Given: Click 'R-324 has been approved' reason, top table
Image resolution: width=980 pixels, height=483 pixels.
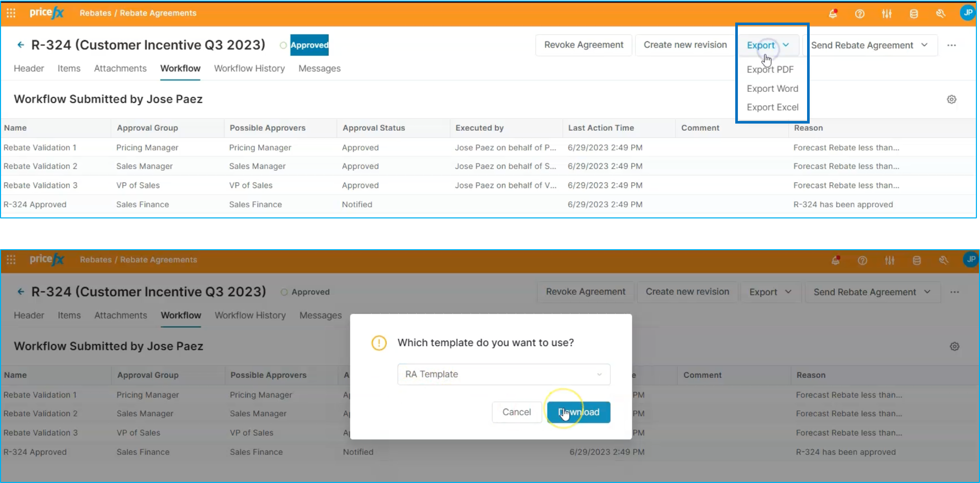Looking at the screenshot, I should [843, 204].
